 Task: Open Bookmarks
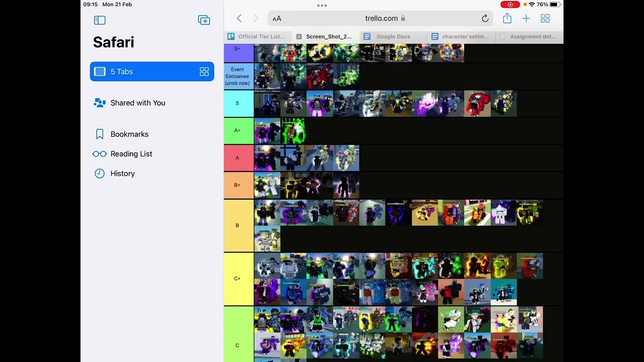tap(129, 134)
